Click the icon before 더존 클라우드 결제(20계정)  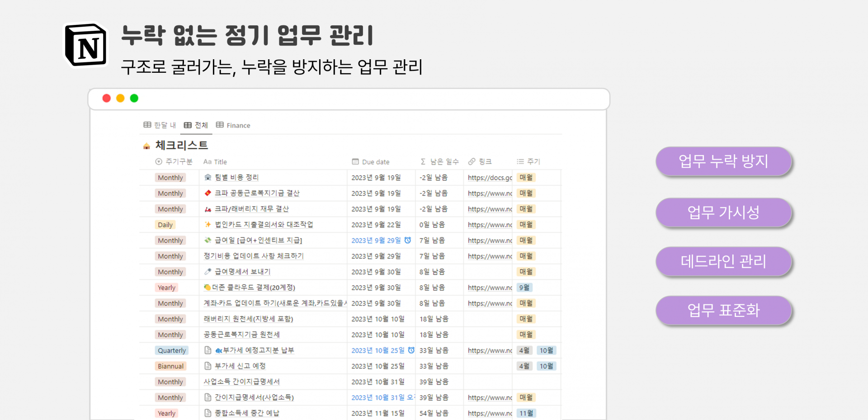click(x=207, y=287)
